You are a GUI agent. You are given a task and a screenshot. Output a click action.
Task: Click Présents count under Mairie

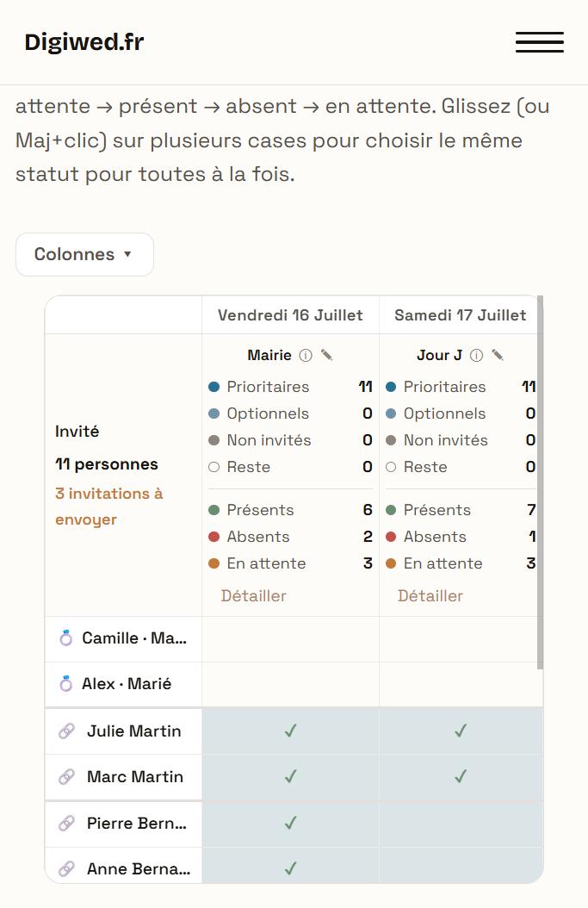368,510
